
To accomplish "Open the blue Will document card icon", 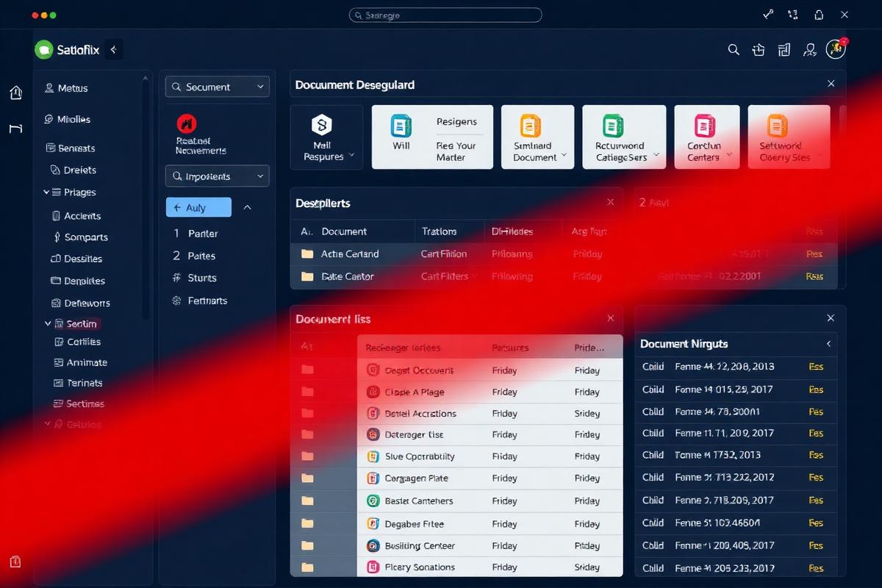I will (401, 125).
